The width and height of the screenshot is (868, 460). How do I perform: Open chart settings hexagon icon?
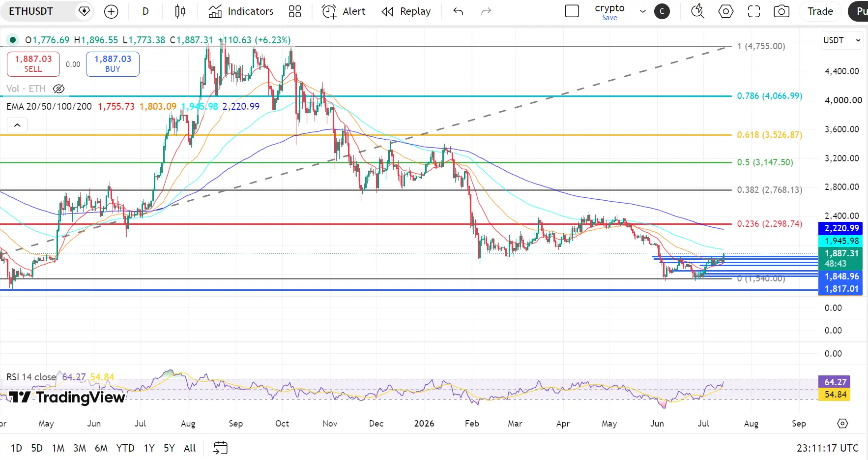(726, 11)
